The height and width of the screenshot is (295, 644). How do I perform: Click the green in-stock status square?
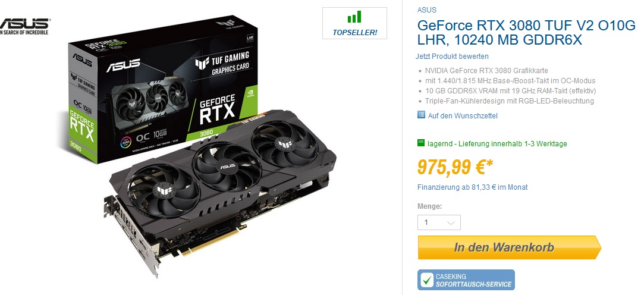pos(421,143)
